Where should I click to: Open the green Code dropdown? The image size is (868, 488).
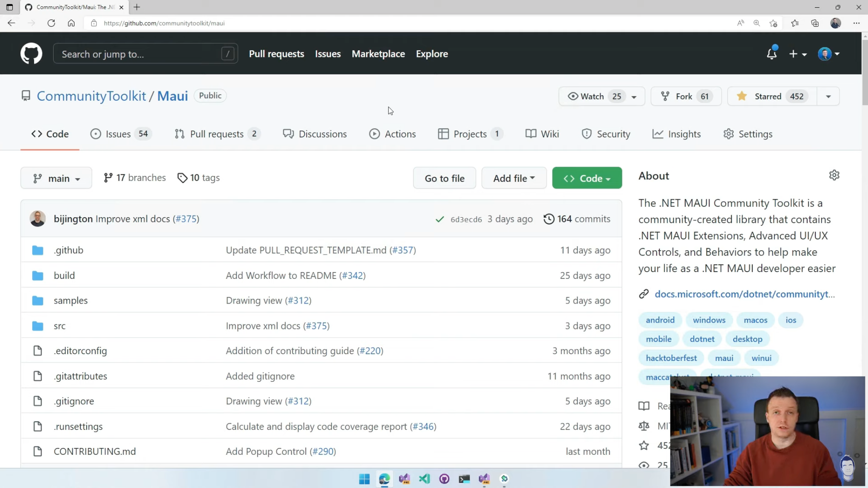(x=587, y=178)
